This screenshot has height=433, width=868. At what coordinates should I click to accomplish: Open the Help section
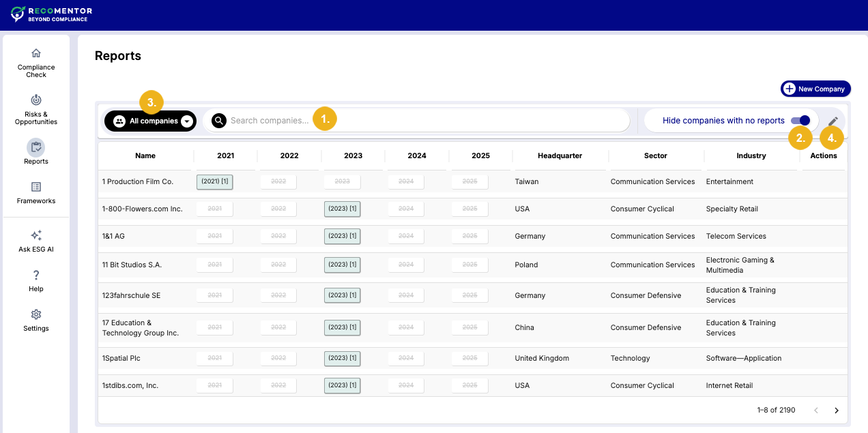tap(36, 280)
